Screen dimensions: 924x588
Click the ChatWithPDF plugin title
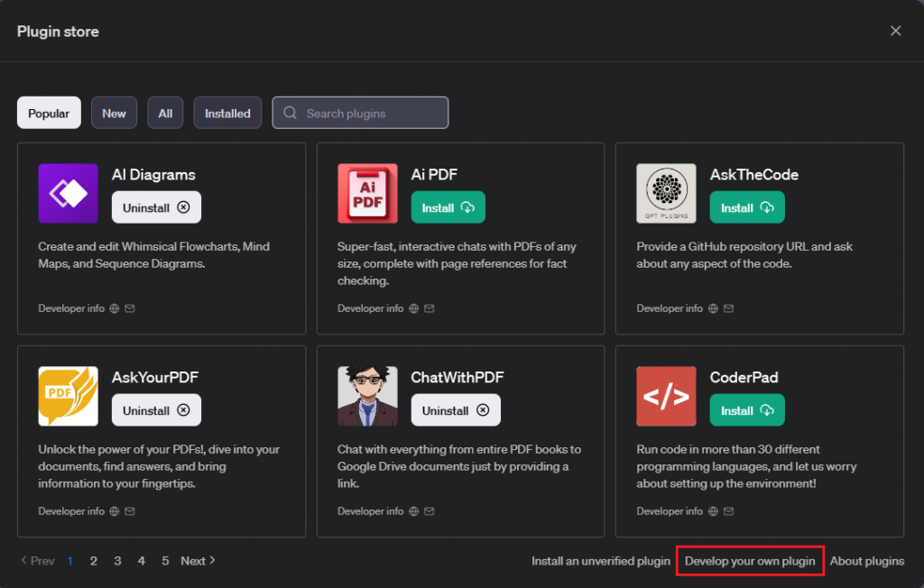pos(457,377)
